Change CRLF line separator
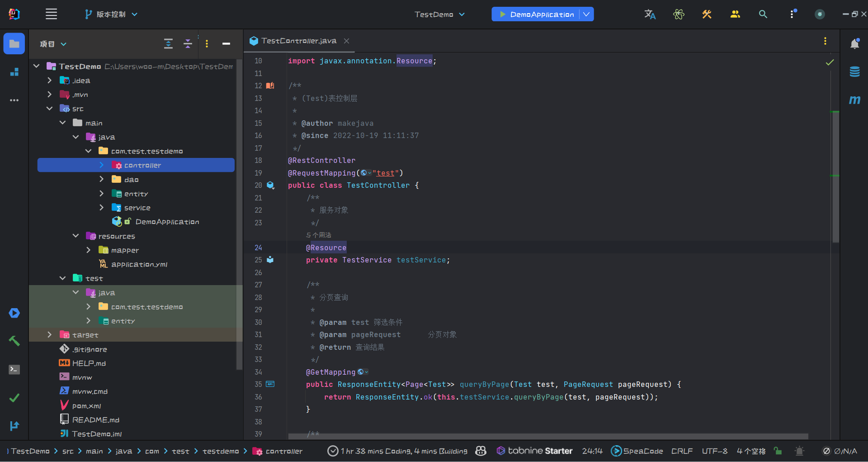The height and width of the screenshot is (462, 868). 682,451
